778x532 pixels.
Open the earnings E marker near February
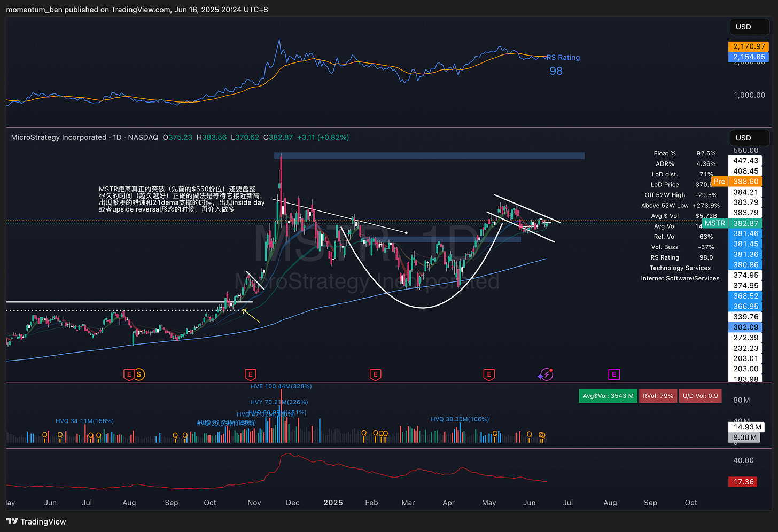tap(375, 374)
